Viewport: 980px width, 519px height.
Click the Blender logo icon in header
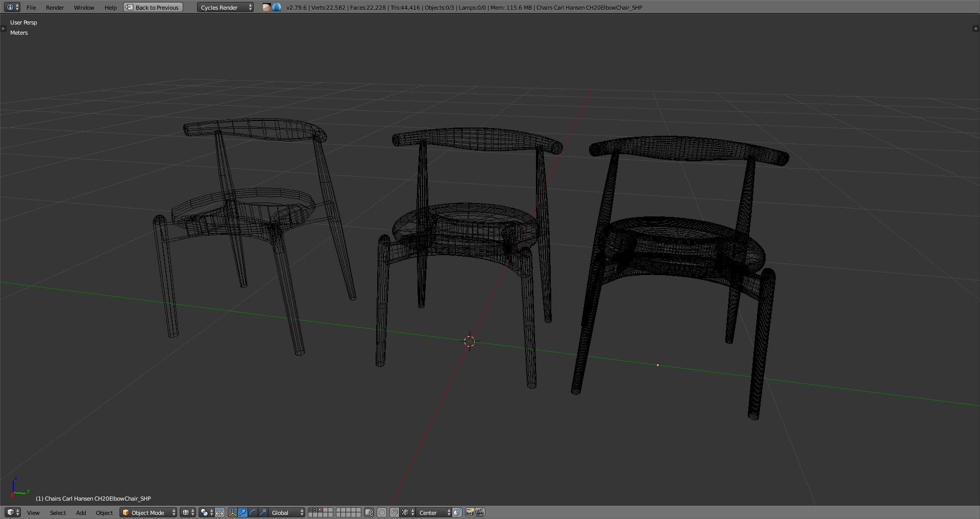266,7
